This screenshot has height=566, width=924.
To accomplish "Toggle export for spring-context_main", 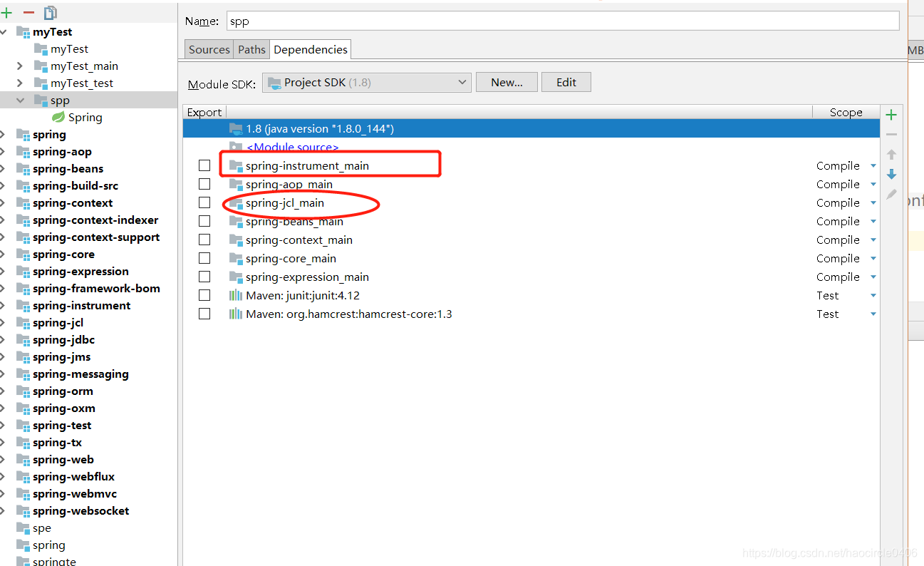I will pyautogui.click(x=204, y=240).
